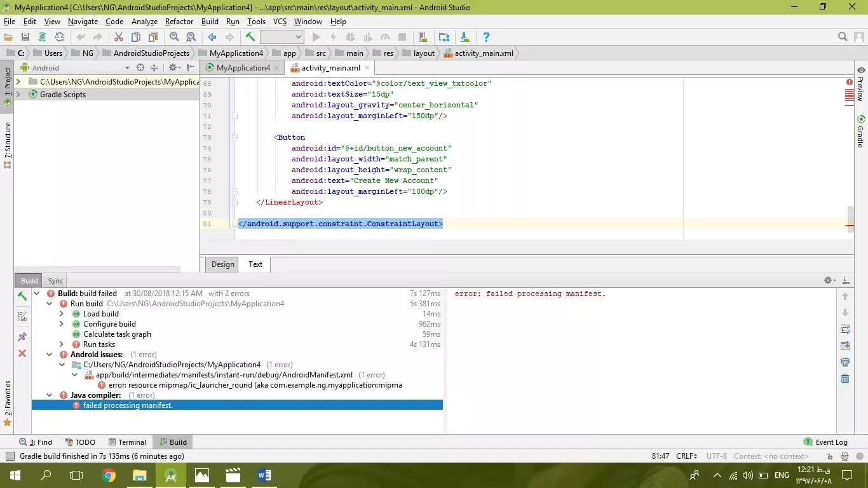The image size is (868, 488).
Task: Click the red error stripe mark in editor
Action: pyautogui.click(x=850, y=226)
